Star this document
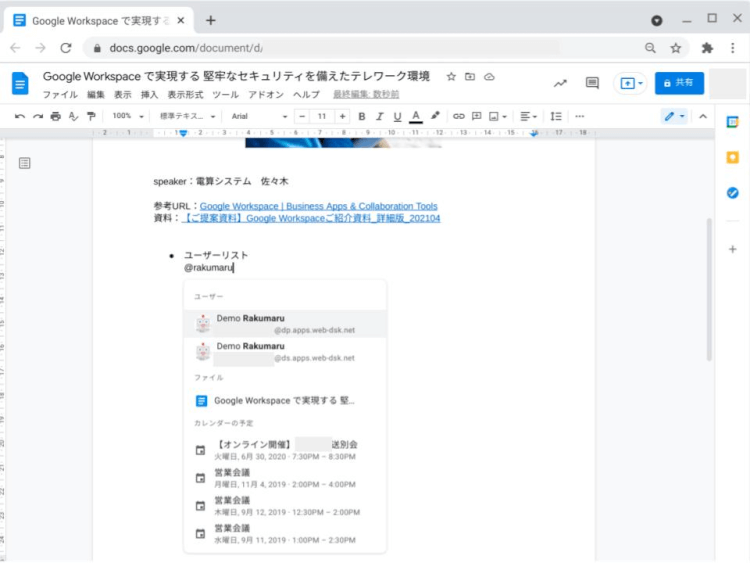 click(451, 77)
